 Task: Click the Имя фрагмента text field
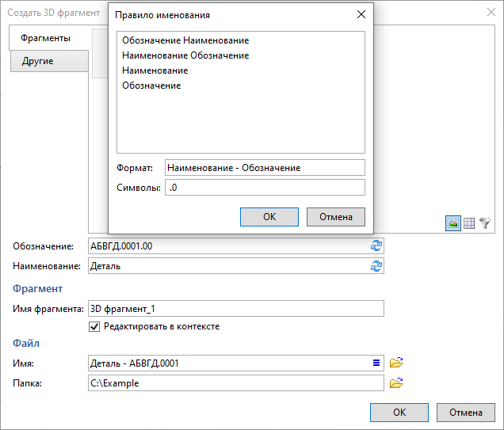235,309
